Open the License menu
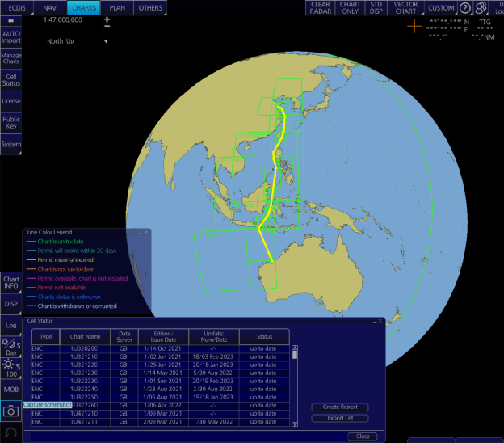504x443 pixels. pos(10,101)
